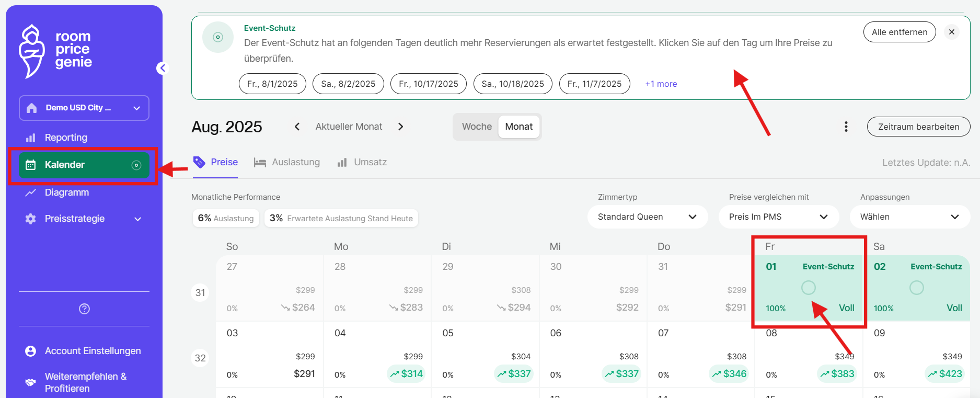Click the Alle entfernen button

(899, 32)
